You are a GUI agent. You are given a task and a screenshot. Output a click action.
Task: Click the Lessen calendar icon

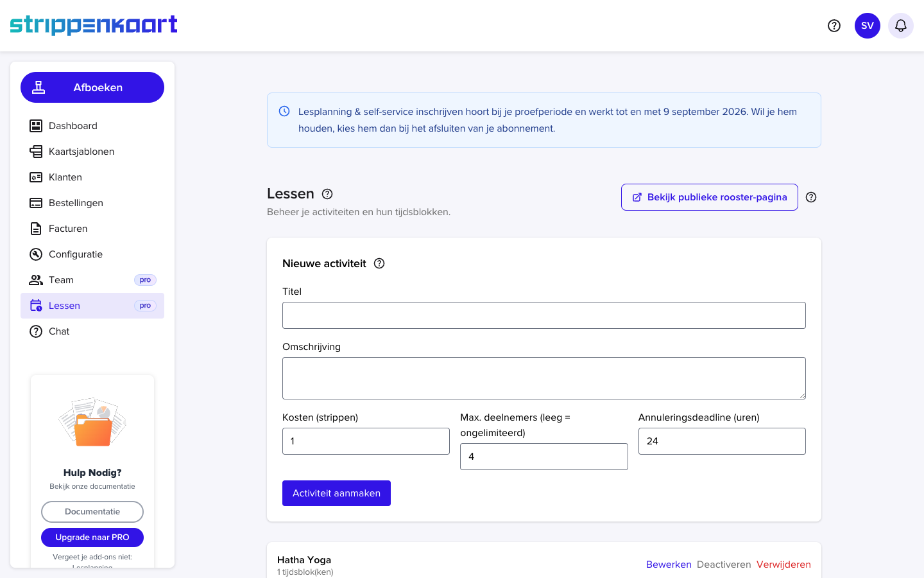click(x=36, y=306)
